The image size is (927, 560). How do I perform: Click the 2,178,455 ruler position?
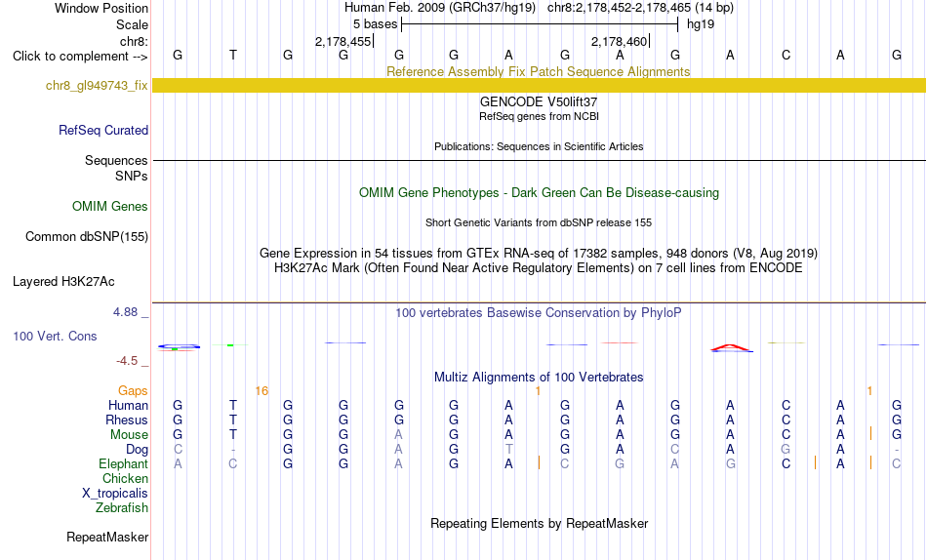click(x=343, y=41)
